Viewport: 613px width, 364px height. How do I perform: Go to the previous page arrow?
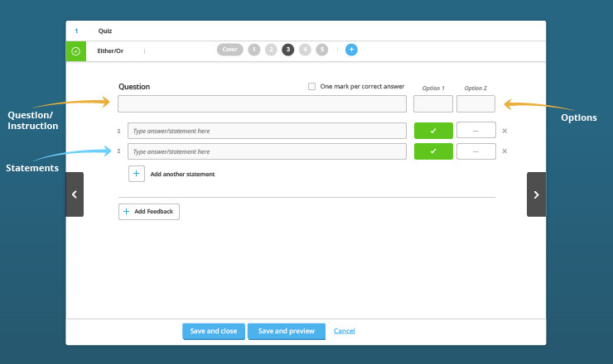click(x=75, y=194)
